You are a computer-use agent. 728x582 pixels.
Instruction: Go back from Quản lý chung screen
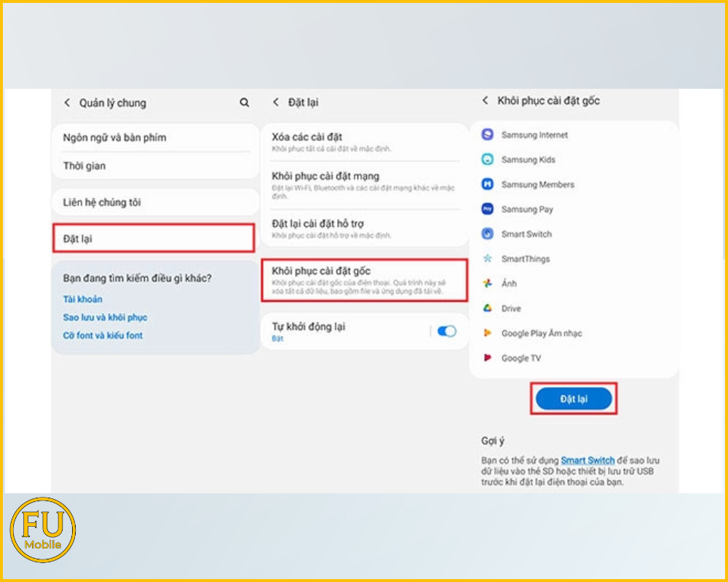[x=67, y=103]
